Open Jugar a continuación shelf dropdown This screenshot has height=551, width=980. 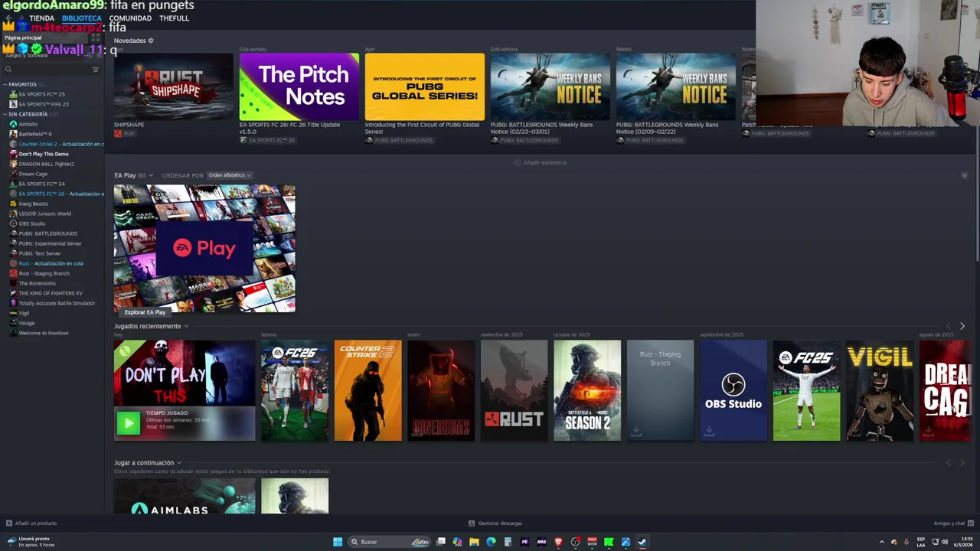[x=179, y=463]
